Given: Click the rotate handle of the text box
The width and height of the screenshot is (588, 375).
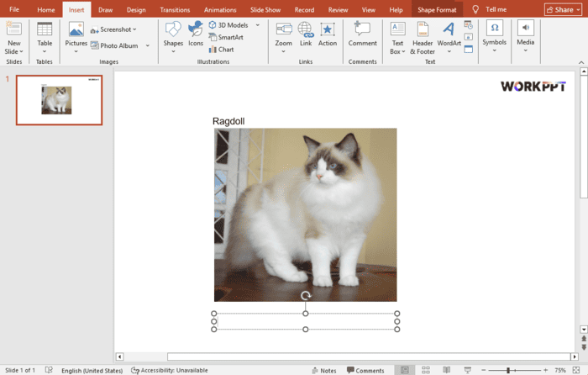Looking at the screenshot, I should coord(306,296).
